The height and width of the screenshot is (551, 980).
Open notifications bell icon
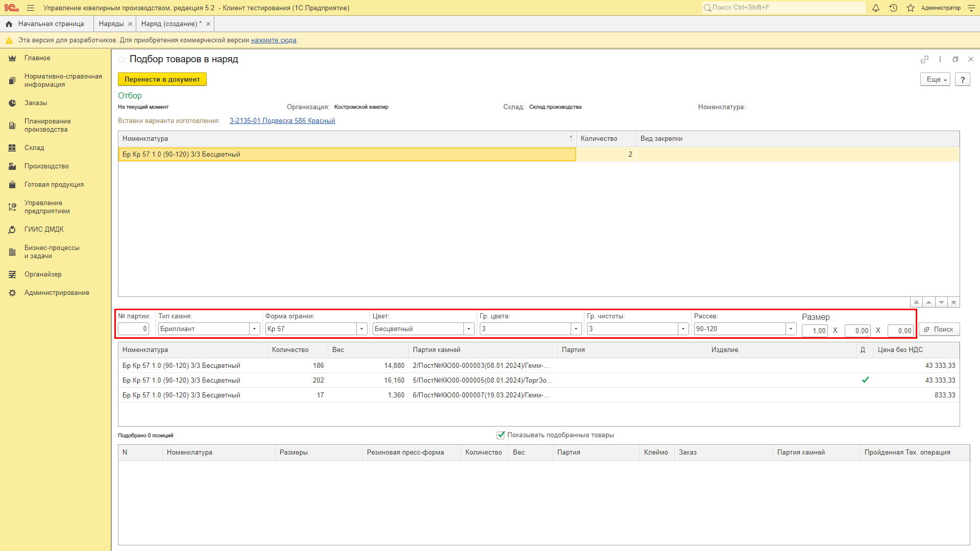[876, 8]
